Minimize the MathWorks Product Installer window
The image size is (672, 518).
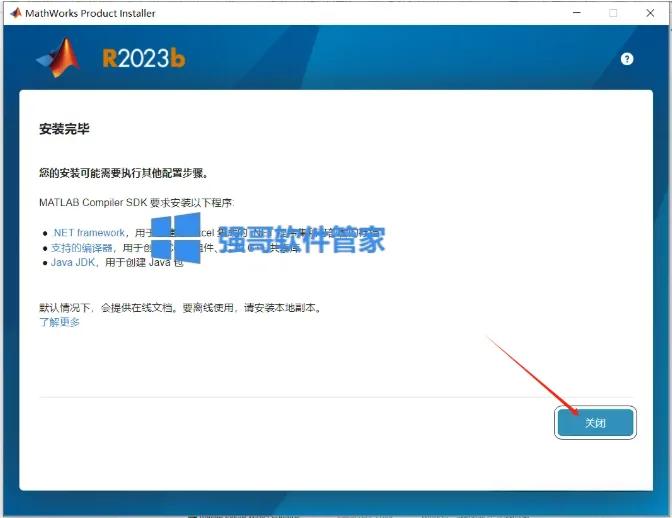[x=576, y=13]
